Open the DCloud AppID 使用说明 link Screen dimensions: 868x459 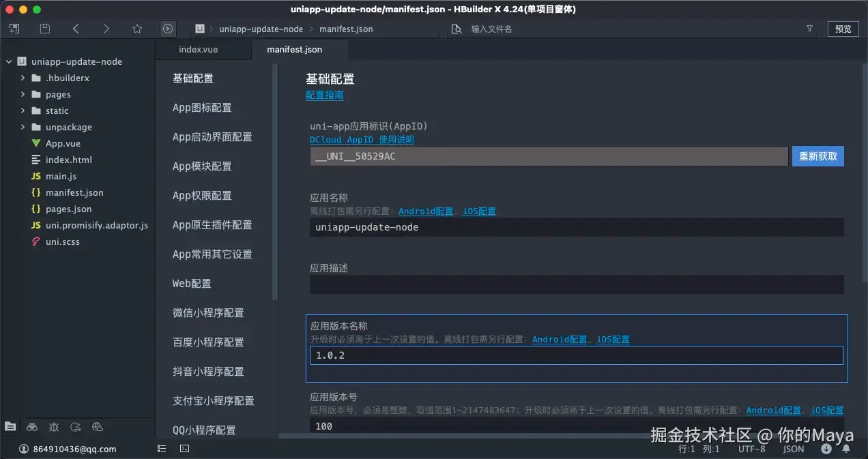[362, 140]
